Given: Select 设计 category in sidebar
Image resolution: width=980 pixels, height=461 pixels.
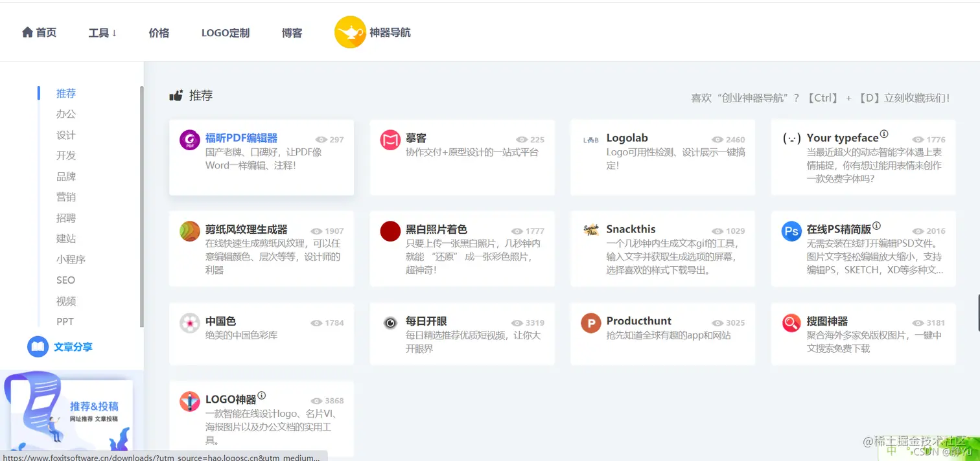Looking at the screenshot, I should tap(66, 135).
